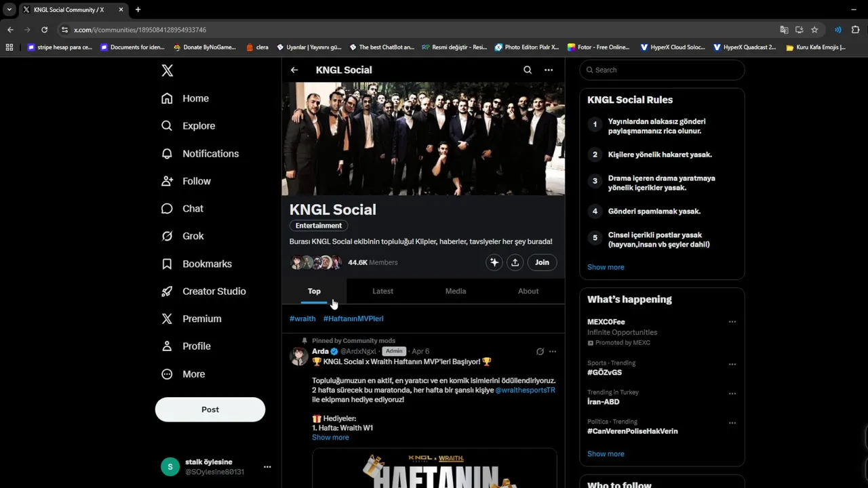Close the KNGL Social Community tab
The width and height of the screenshot is (868, 488).
tap(121, 9)
